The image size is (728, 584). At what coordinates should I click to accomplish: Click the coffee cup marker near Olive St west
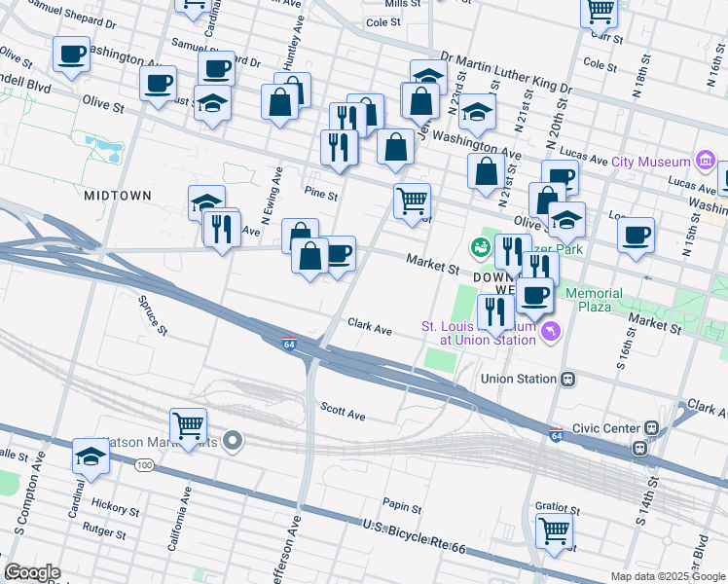(x=158, y=84)
